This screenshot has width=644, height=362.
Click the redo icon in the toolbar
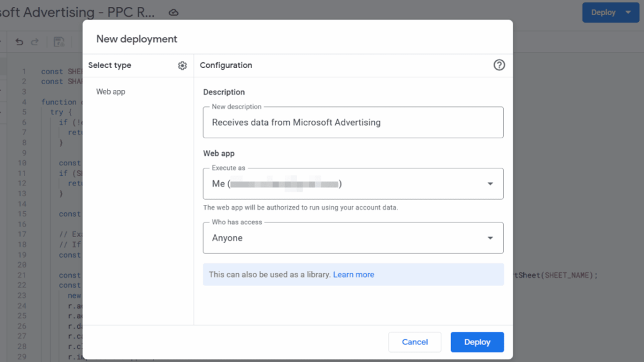36,41
